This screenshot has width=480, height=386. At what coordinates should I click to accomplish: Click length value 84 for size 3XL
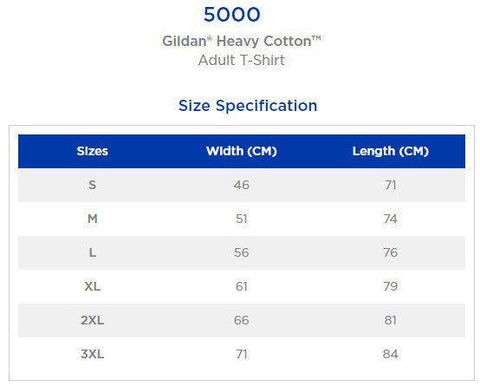(x=390, y=354)
